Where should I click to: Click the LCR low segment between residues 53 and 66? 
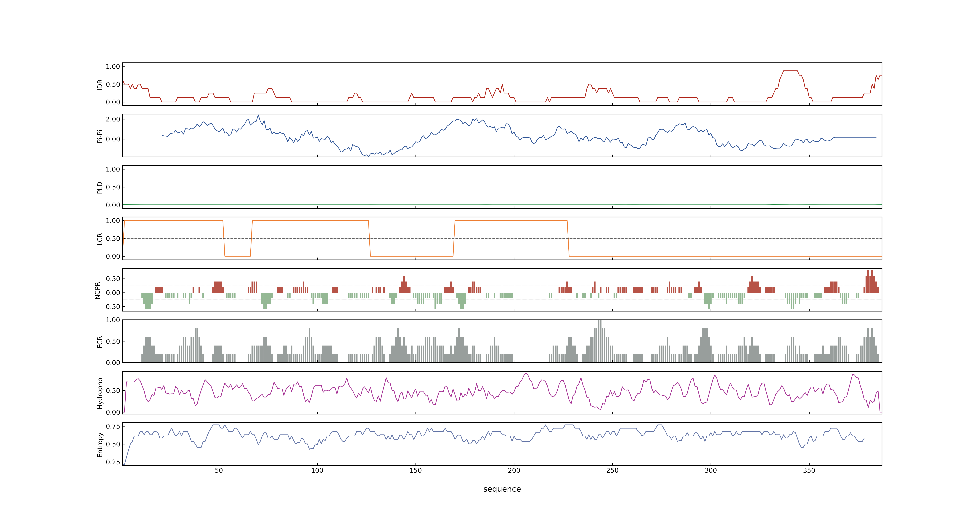(x=238, y=256)
